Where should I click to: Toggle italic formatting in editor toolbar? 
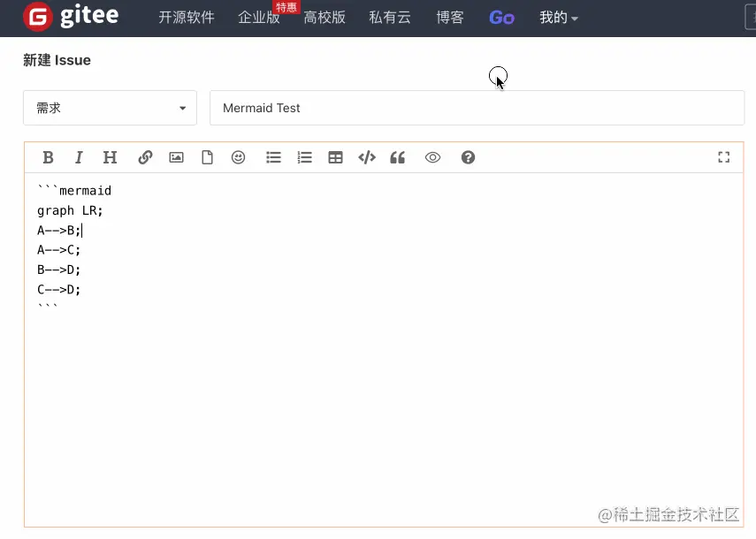tap(79, 157)
